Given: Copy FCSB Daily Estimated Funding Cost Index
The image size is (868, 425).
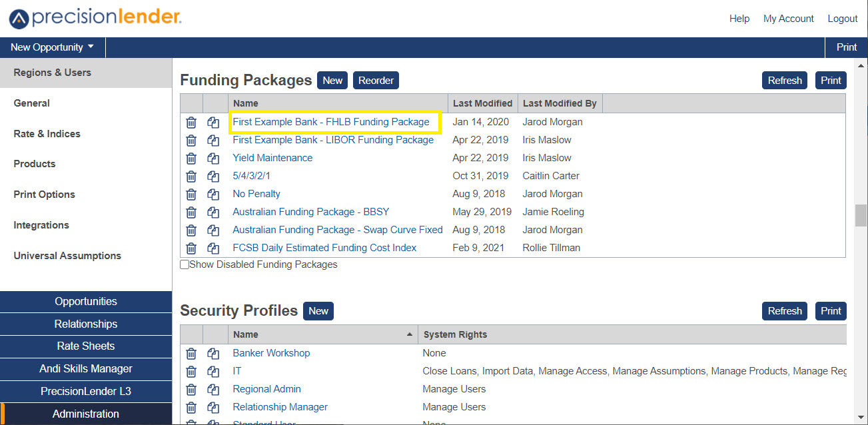Looking at the screenshot, I should pyautogui.click(x=213, y=248).
